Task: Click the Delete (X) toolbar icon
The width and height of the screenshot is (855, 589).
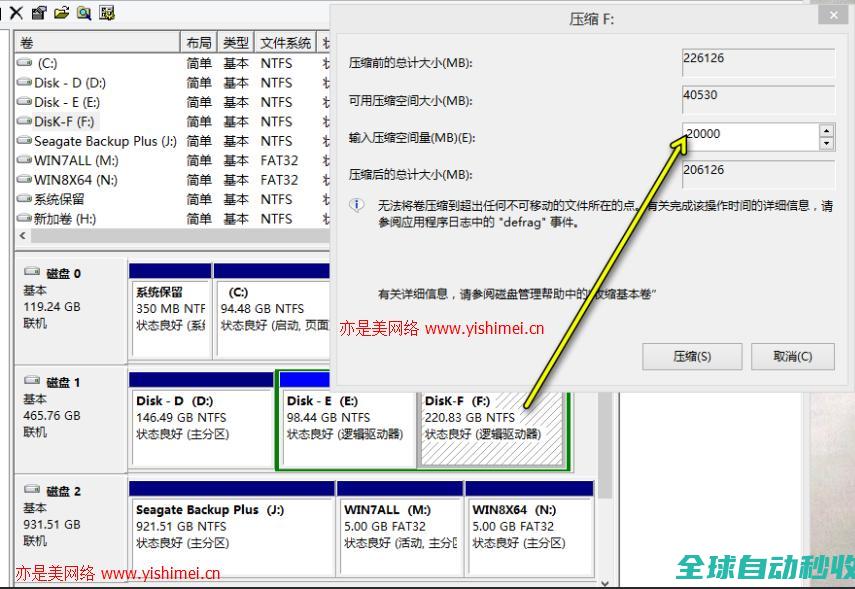Action: [x=16, y=13]
